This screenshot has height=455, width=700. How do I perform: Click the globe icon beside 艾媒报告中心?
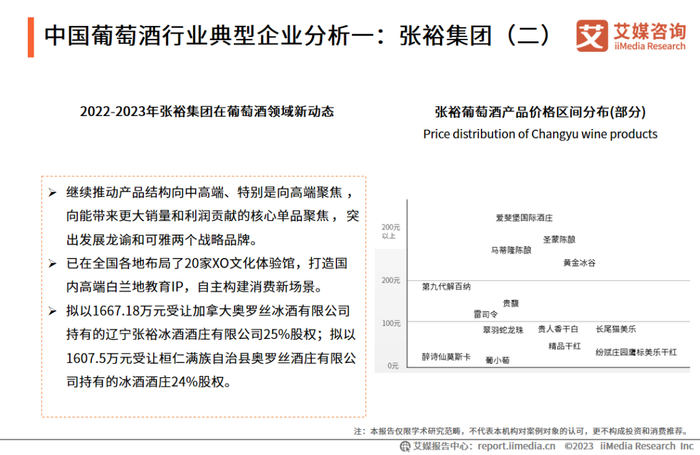pos(405,446)
